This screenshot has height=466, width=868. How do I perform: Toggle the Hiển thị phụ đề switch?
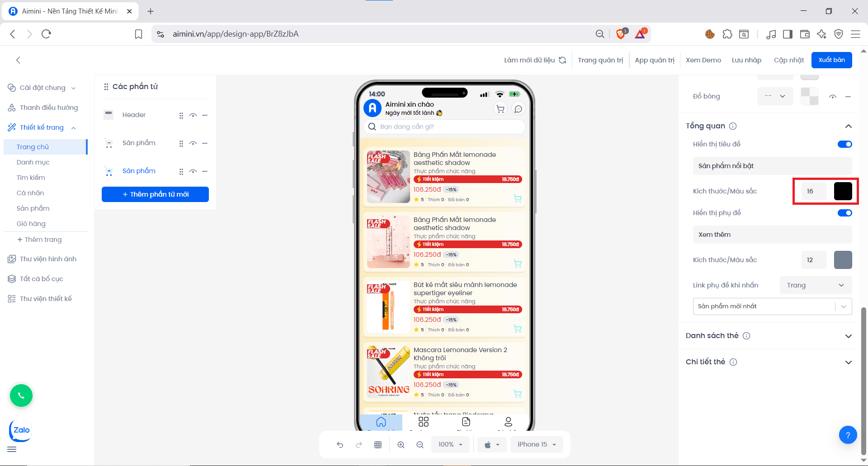click(844, 213)
